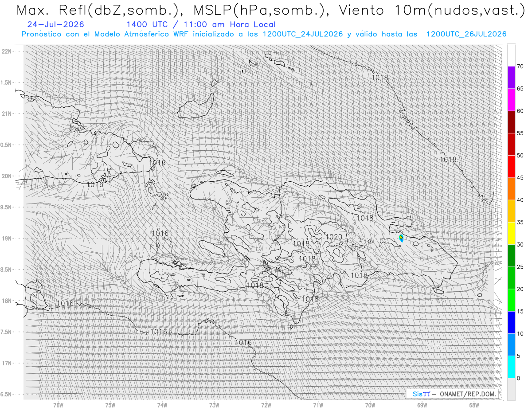Select the dark maroon 55-60 dBZ band
The width and height of the screenshot is (532, 411).
pos(511,122)
